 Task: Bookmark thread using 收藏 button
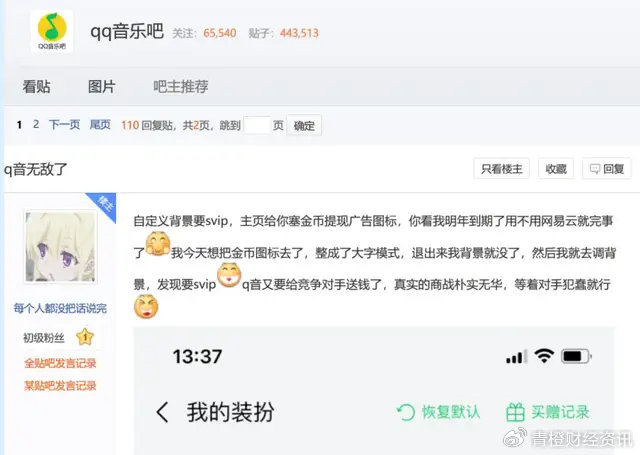tap(556, 169)
